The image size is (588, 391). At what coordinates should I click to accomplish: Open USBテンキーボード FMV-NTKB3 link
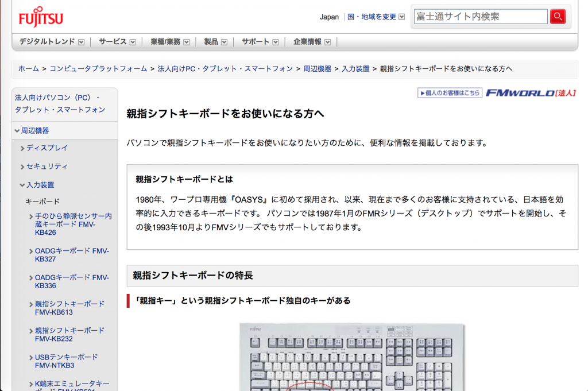click(x=66, y=361)
